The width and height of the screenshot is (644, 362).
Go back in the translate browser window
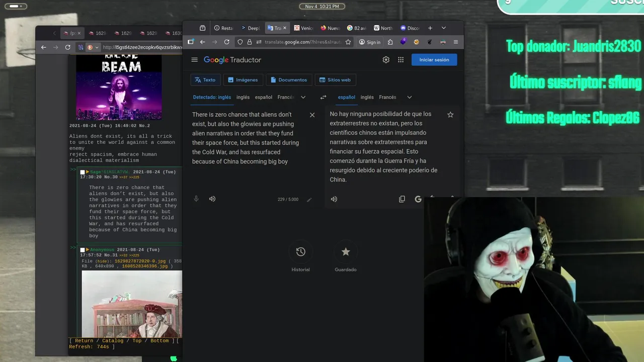coord(202,42)
